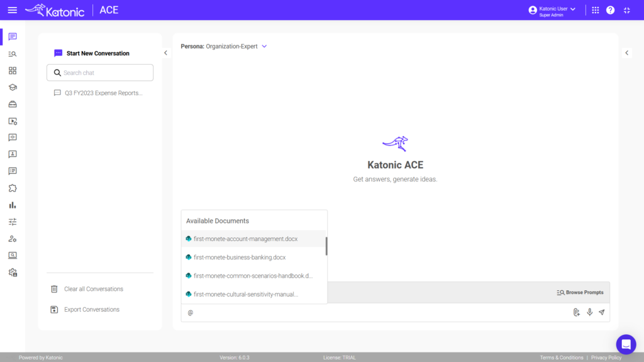Click the send message paper plane icon
Viewport: 644px width, 362px height.
[602, 312]
